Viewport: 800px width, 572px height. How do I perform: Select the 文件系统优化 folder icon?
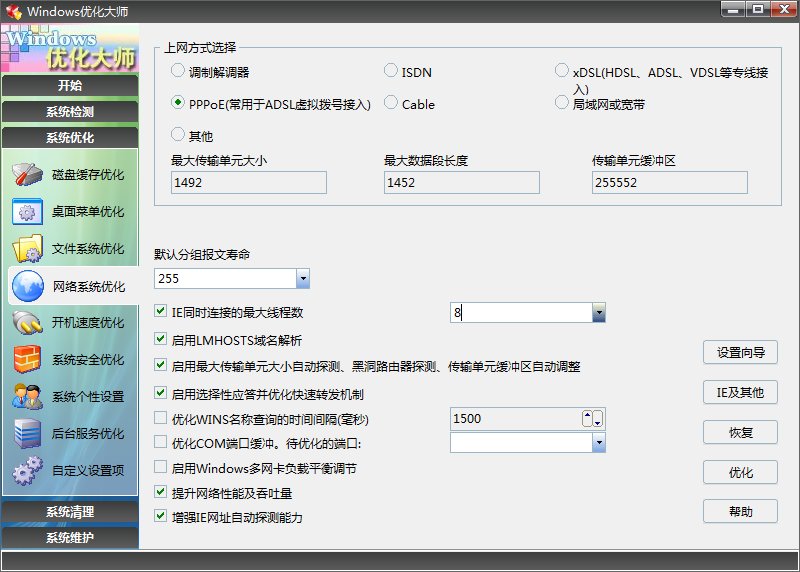(x=28, y=248)
